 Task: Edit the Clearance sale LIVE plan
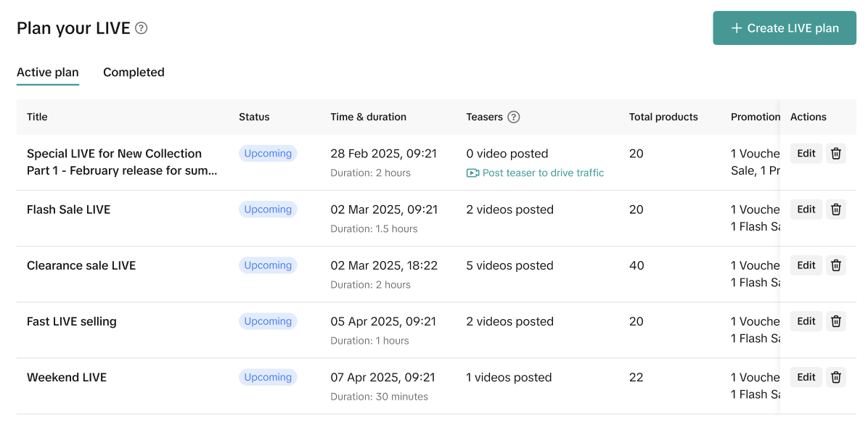point(806,265)
